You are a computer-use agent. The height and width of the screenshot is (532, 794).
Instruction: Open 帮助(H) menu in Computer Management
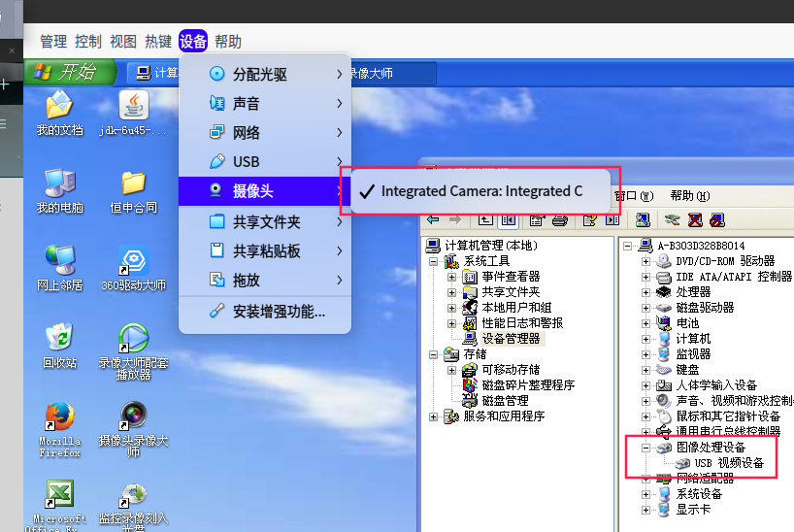(x=690, y=195)
